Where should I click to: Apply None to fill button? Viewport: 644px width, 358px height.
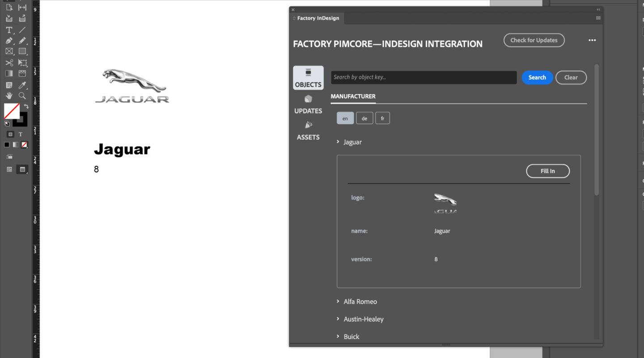point(25,145)
